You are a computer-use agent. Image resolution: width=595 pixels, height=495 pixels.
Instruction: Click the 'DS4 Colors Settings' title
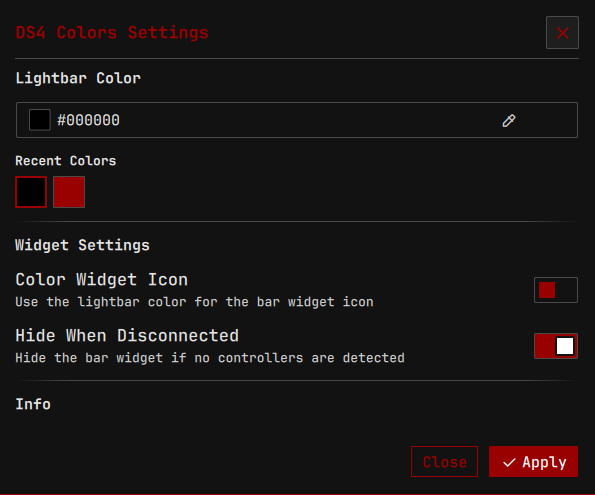pyautogui.click(x=112, y=33)
